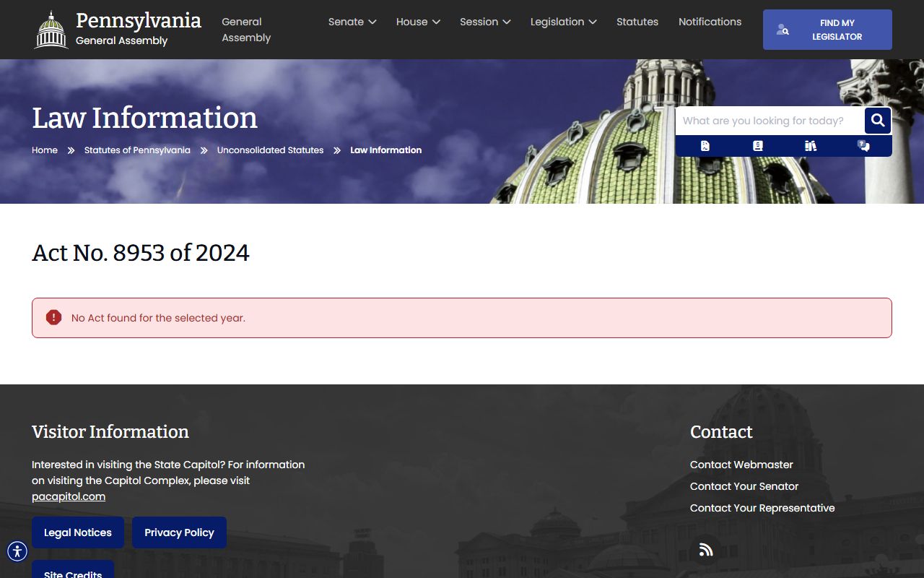The width and height of the screenshot is (924, 578).
Task: Open the accessibility options widget
Action: (x=17, y=551)
